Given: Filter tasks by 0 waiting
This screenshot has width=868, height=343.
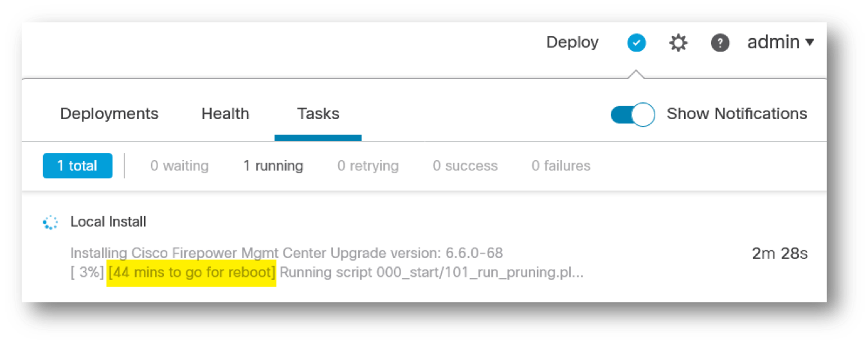Looking at the screenshot, I should point(179,166).
